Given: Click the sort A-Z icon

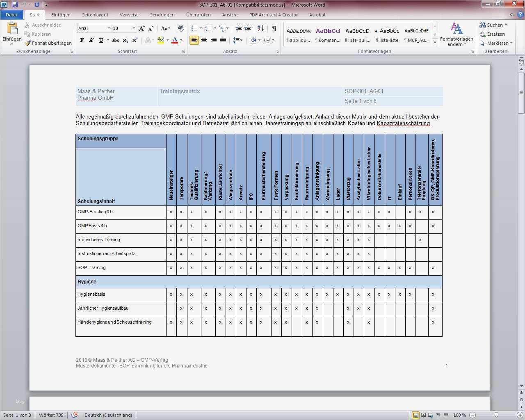Looking at the screenshot, I should (x=260, y=28).
